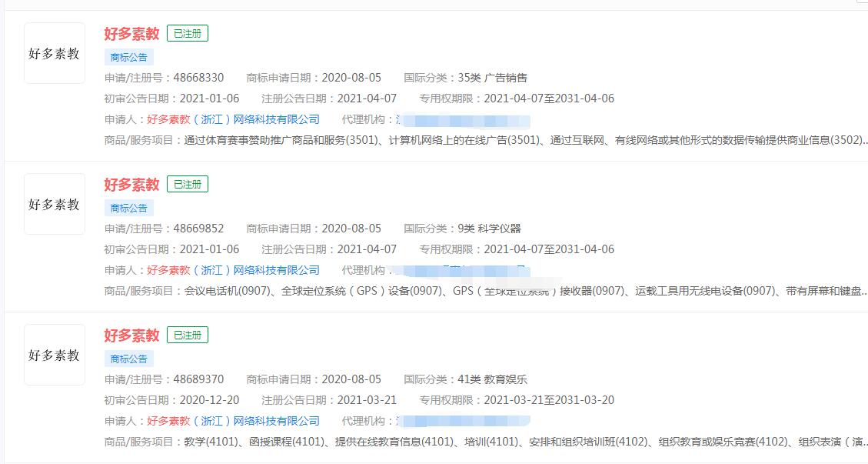
Task: Click 已注册 badge in the 48668330 entry
Action: pos(188,33)
